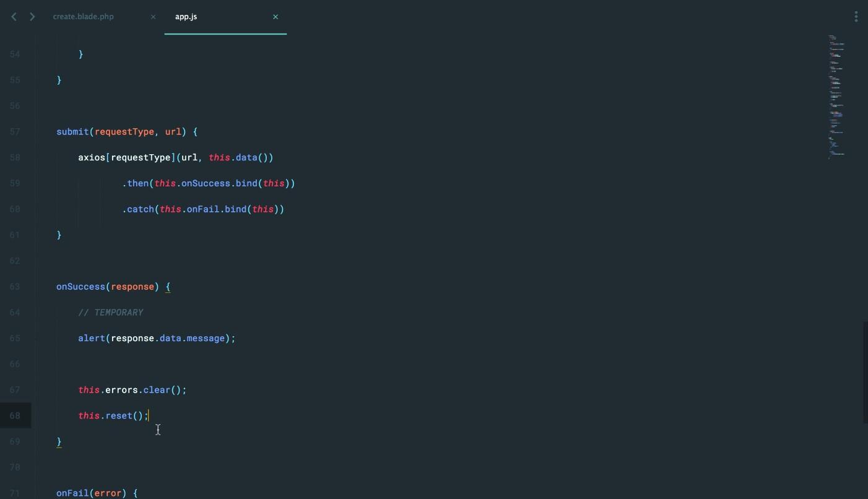This screenshot has width=868, height=499.
Task: Click "bind" on line 60
Action: tap(236, 209)
